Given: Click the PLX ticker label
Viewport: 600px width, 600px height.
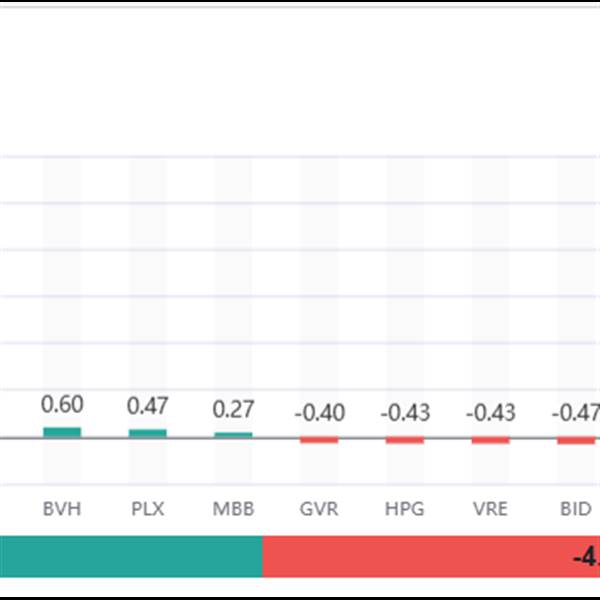Looking at the screenshot, I should [148, 509].
